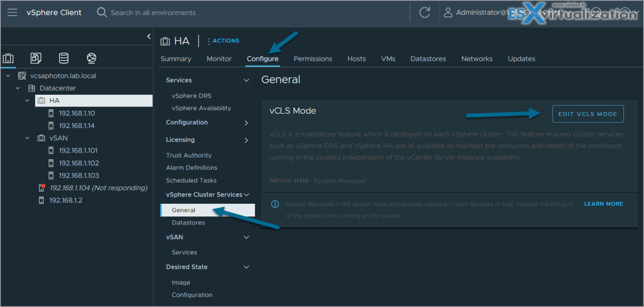This screenshot has width=644, height=307.
Task: Click the Edit vCLS Mode button
Action: (x=588, y=114)
